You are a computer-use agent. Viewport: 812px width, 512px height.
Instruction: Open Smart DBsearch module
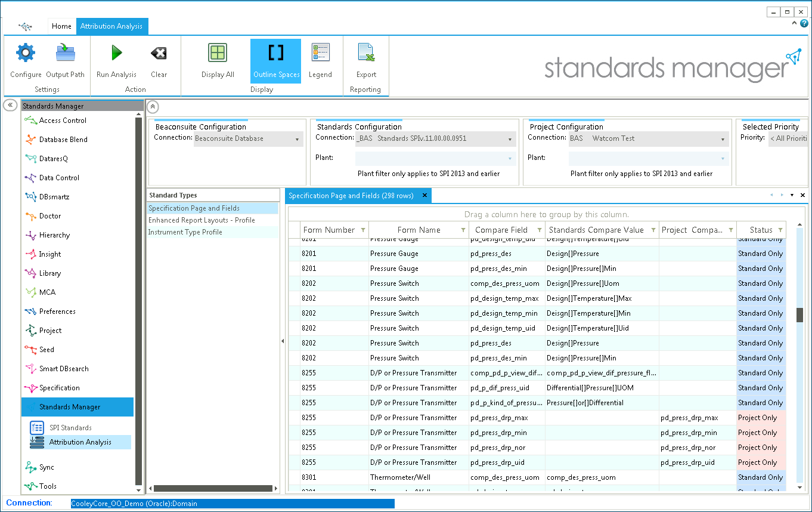[64, 369]
